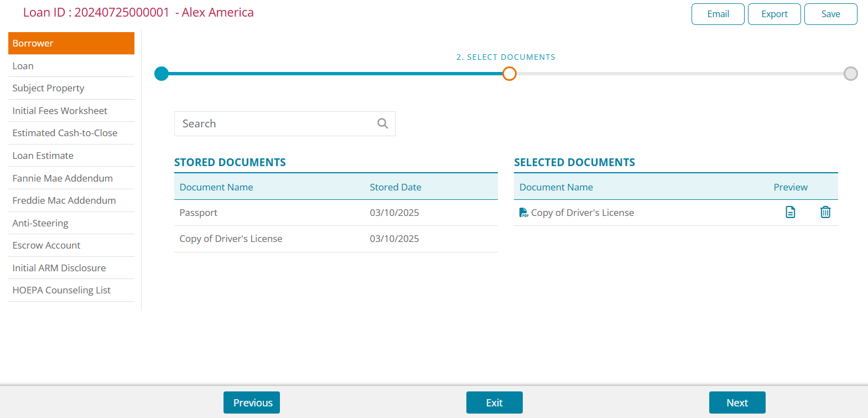Select the current step marker, Select Documents
Viewport: 868px width, 418px height.
[x=509, y=74]
